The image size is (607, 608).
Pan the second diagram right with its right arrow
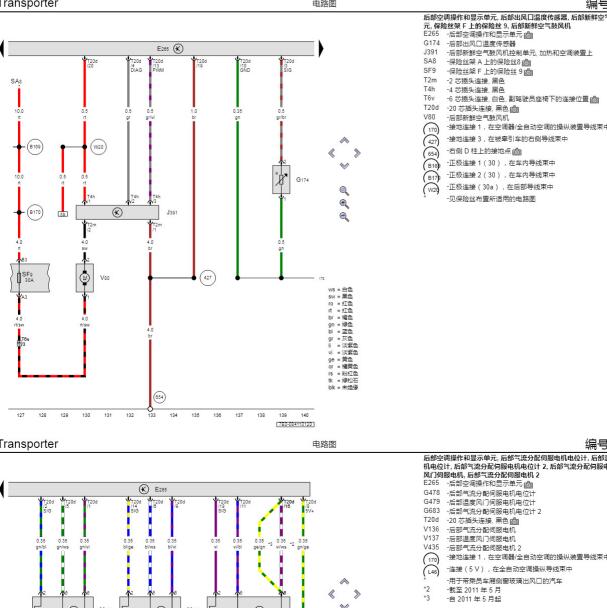357,594
